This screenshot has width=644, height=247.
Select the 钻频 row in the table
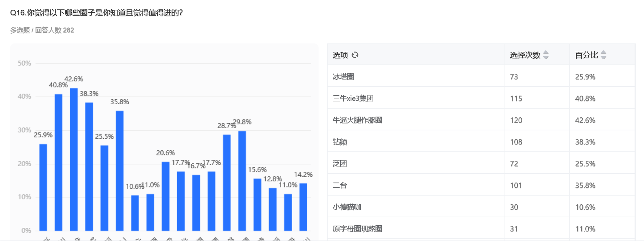pos(340,142)
